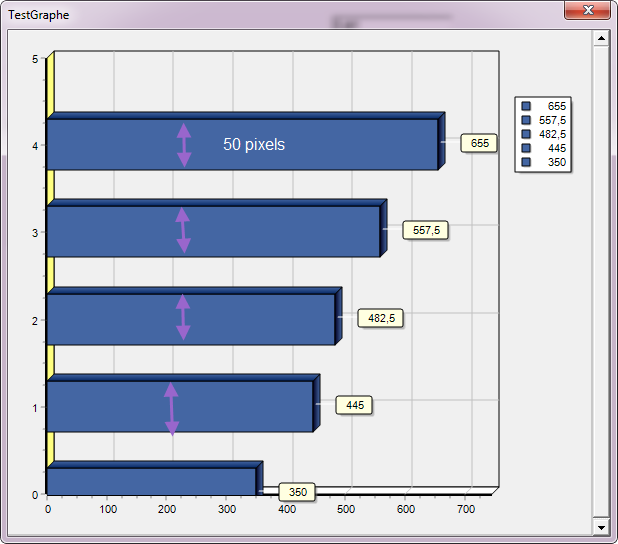Click vertical axis label 1
The height and width of the screenshot is (544, 618).
35,408
